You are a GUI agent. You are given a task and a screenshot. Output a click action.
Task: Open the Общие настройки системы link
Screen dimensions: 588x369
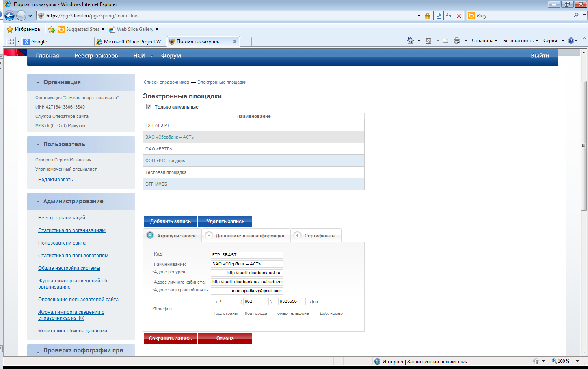[x=69, y=268]
